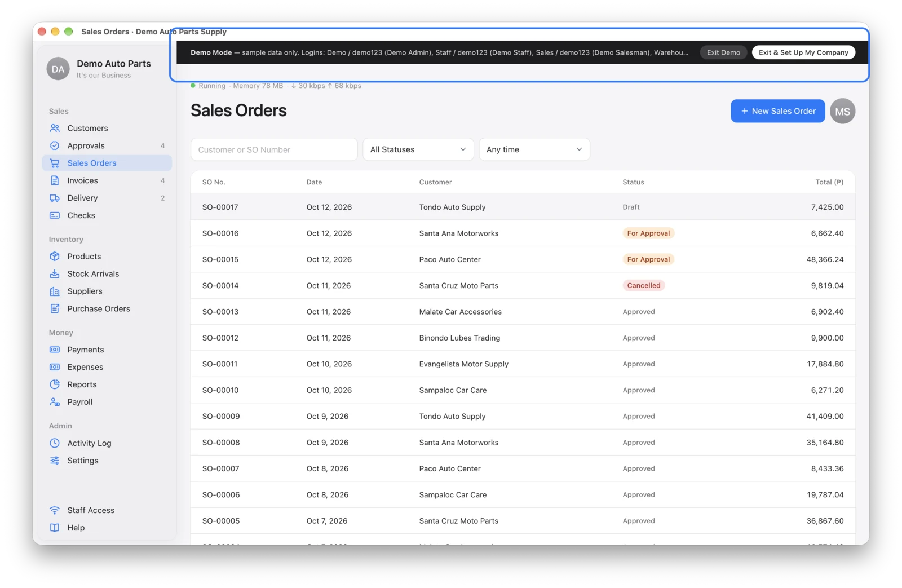This screenshot has width=902, height=588.
Task: Click the Delivery truck icon
Action: tap(55, 198)
